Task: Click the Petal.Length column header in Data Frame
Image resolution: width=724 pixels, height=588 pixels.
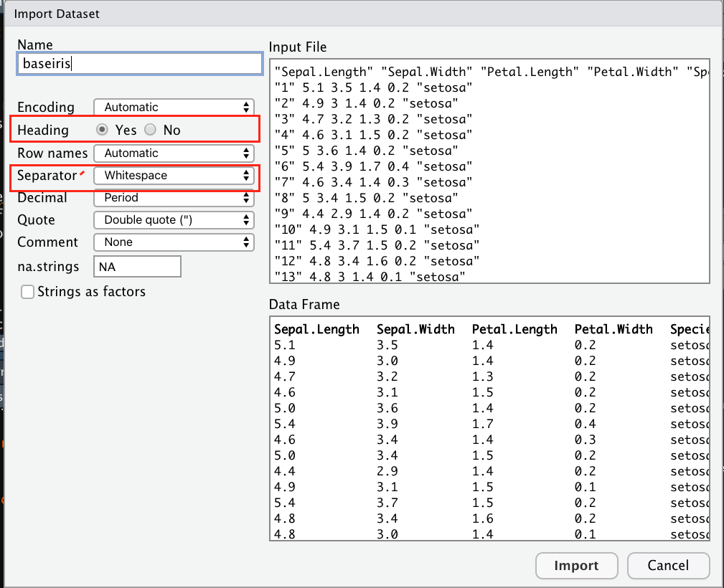Action: pyautogui.click(x=514, y=330)
